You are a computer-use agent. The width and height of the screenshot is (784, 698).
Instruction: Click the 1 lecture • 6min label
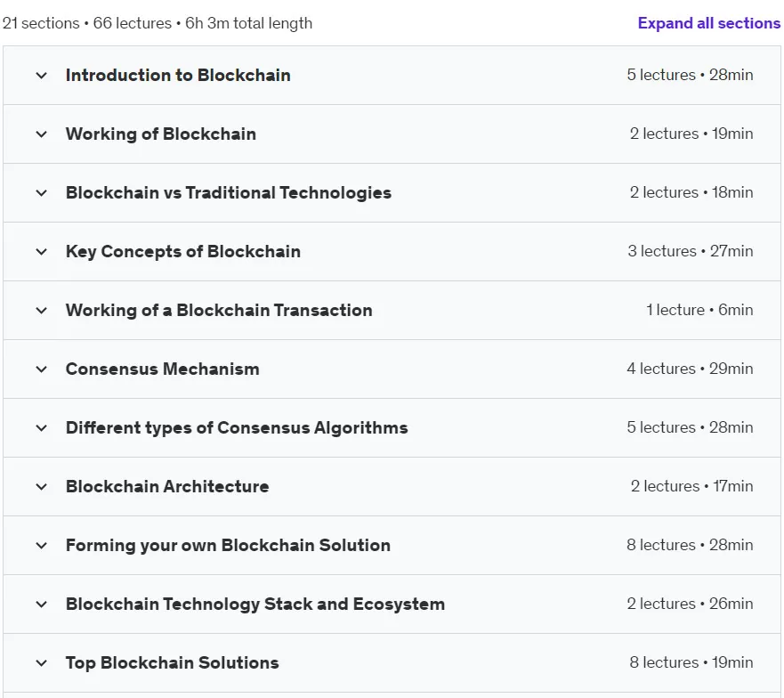(699, 310)
